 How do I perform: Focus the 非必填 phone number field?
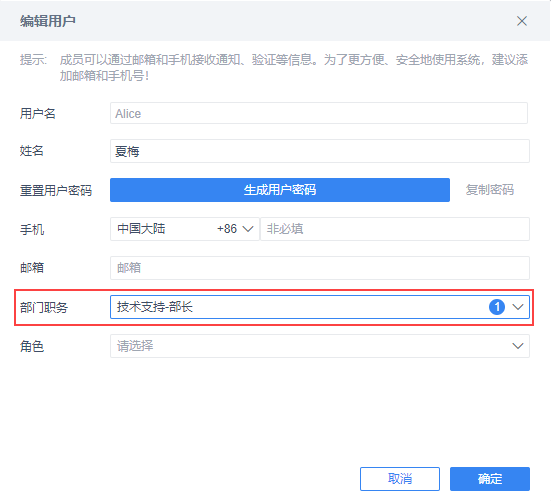tap(395, 229)
